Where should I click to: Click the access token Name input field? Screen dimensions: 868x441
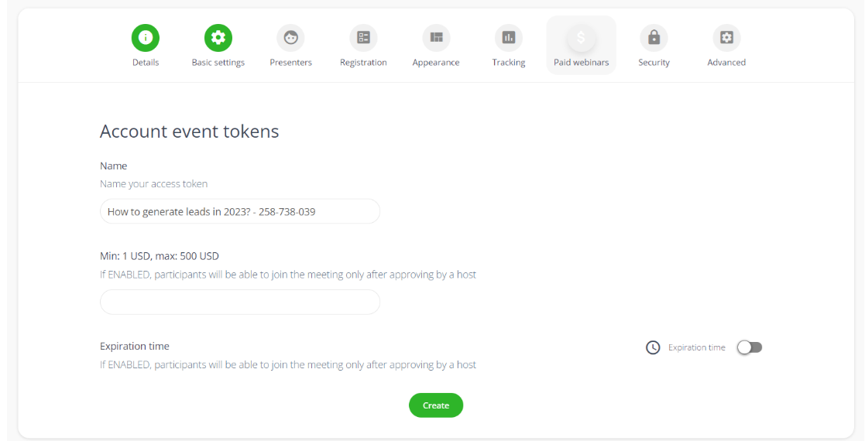coord(240,211)
